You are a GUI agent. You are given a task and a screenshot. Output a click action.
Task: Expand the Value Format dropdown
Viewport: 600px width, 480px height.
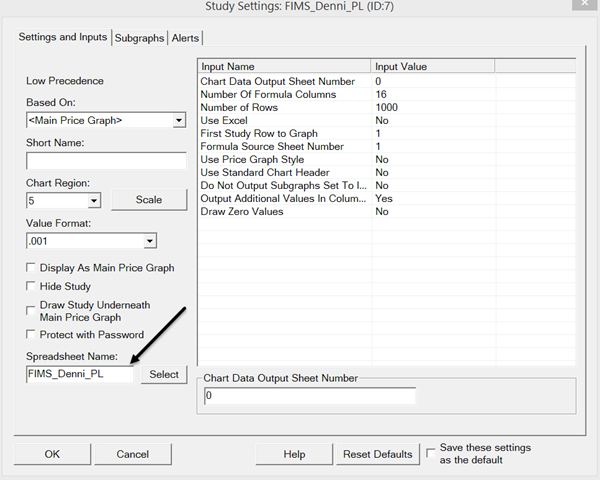150,241
